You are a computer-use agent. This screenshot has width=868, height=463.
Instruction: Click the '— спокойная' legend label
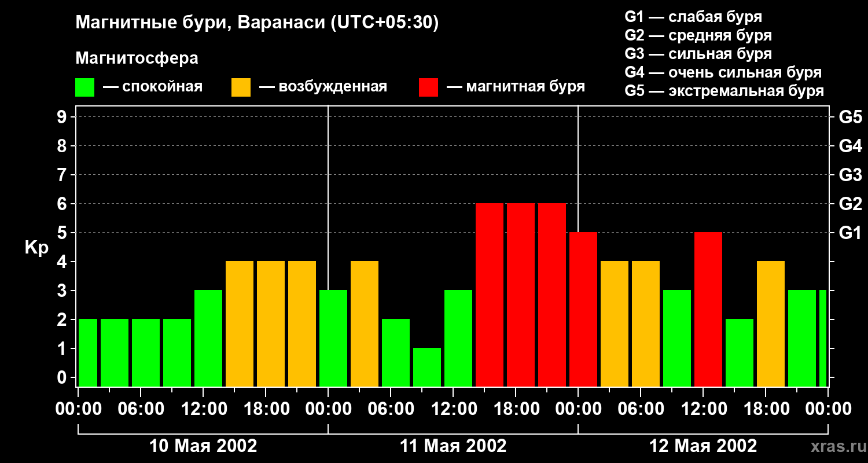(153, 87)
